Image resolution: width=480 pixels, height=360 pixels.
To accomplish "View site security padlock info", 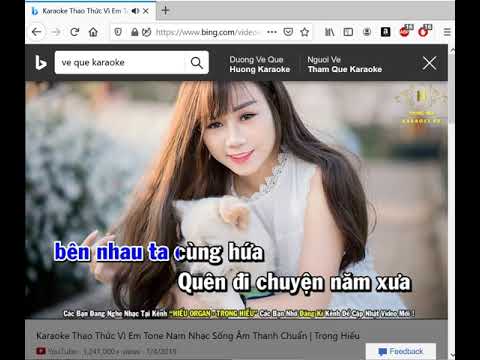I will tap(134, 32).
